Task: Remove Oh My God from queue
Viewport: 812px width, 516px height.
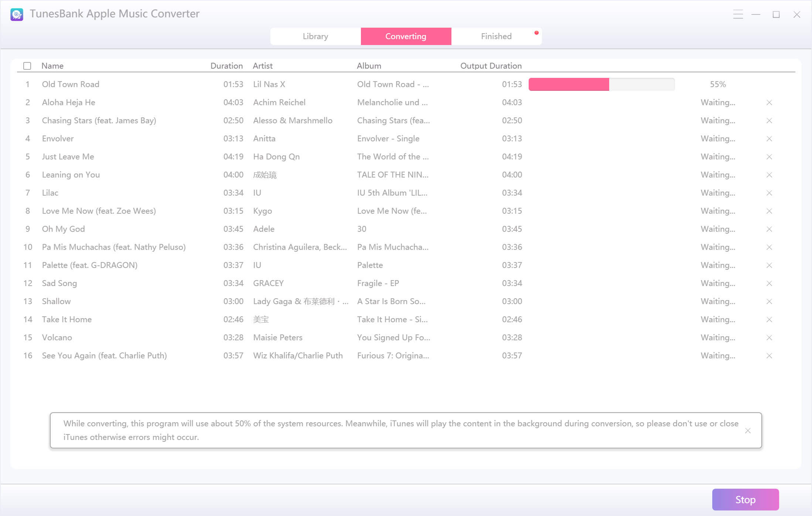Action: [x=769, y=229]
